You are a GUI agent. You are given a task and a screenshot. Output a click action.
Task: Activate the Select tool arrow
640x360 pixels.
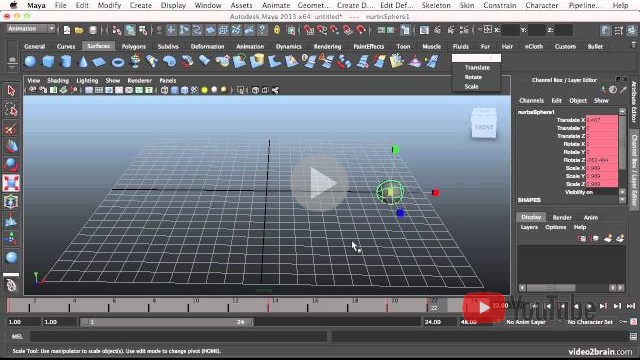pyautogui.click(x=11, y=91)
